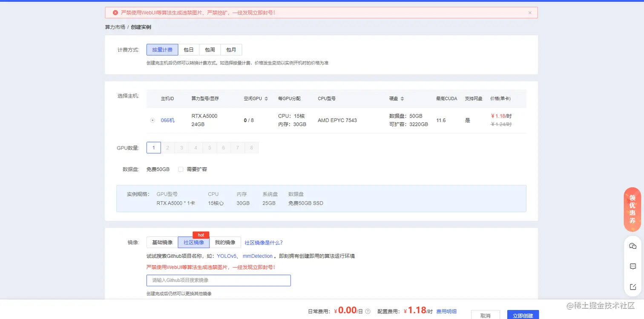Click the red hot badge above 社区镜像
644x319 pixels.
201,235
